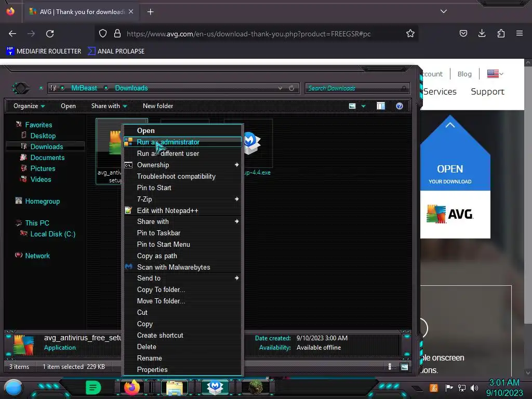The width and height of the screenshot is (532, 399).
Task: Open Properties in context menu
Action: pyautogui.click(x=182, y=369)
